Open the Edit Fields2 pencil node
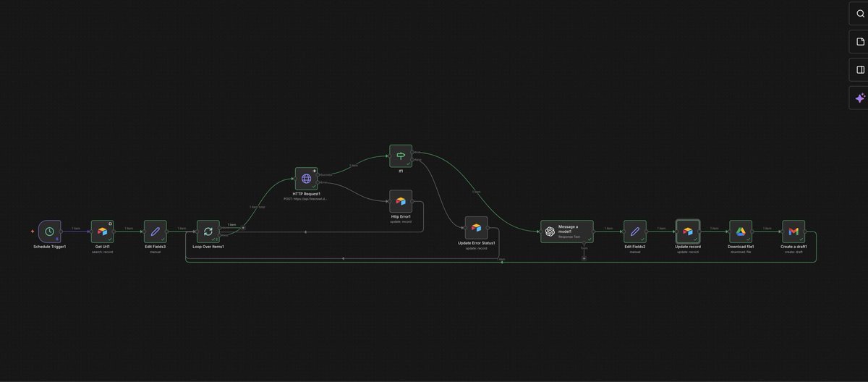The image size is (868, 382). 635,232
